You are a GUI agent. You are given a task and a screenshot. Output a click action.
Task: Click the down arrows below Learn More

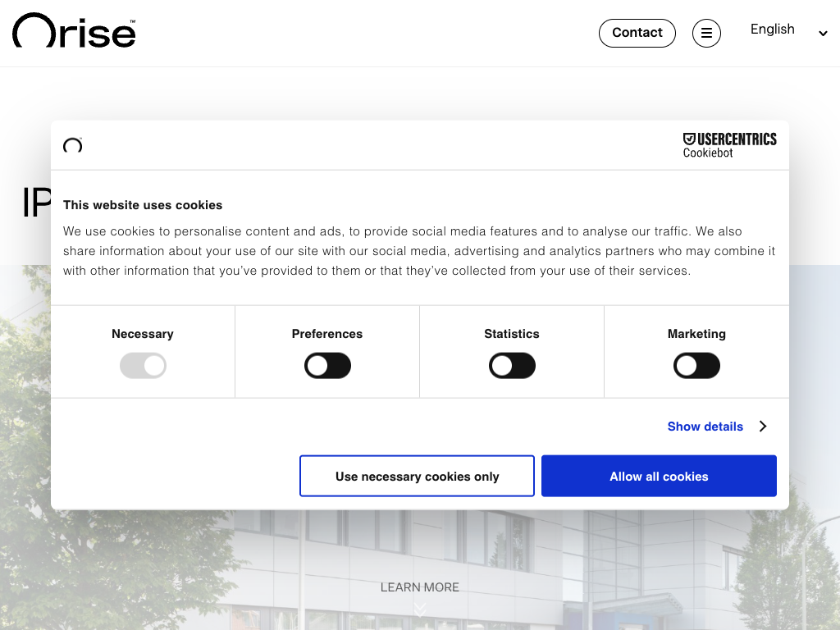pos(420,609)
